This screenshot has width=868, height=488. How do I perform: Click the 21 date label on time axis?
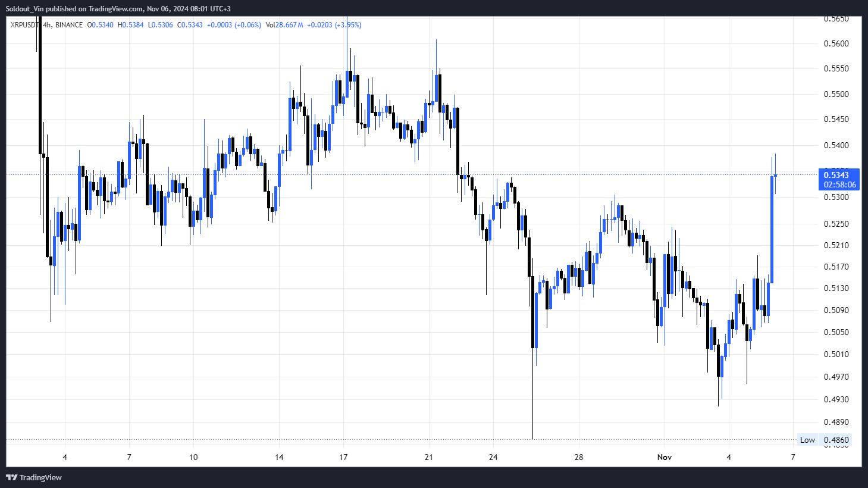[x=429, y=457]
